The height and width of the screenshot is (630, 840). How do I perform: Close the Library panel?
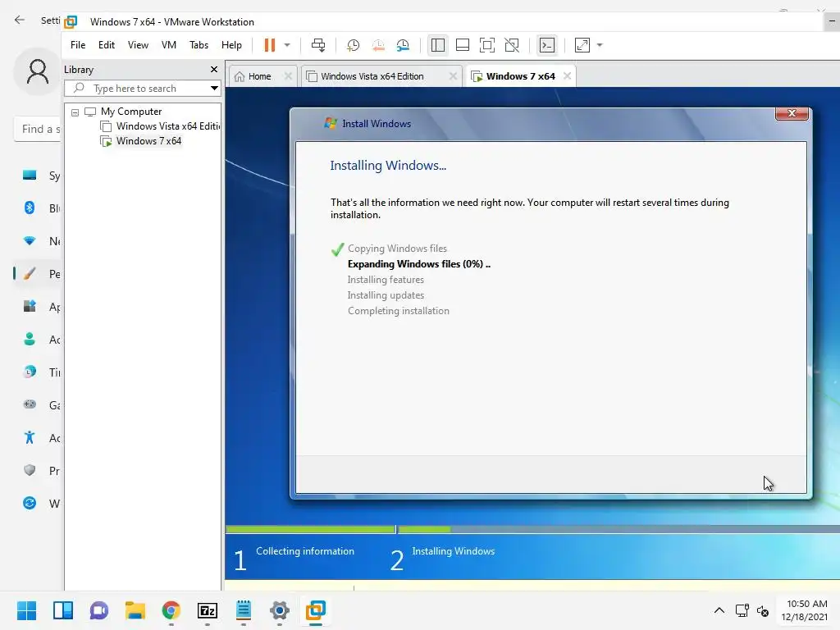(x=214, y=70)
